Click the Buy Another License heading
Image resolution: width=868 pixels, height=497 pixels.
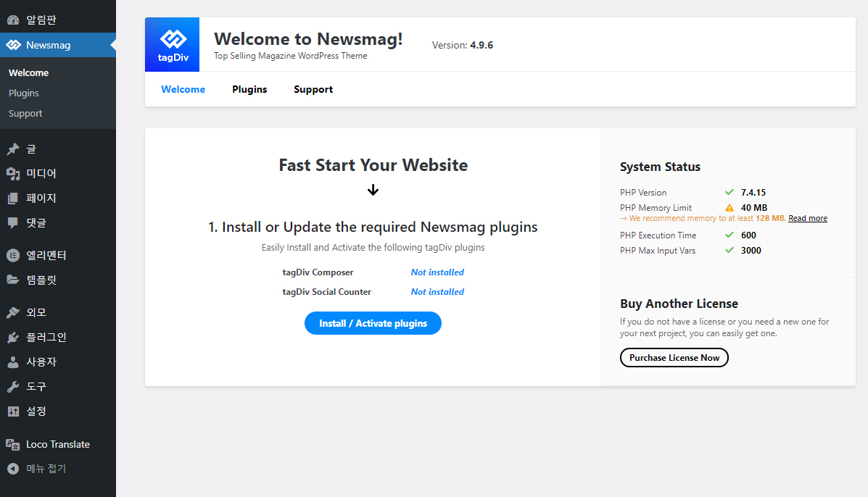[679, 304]
